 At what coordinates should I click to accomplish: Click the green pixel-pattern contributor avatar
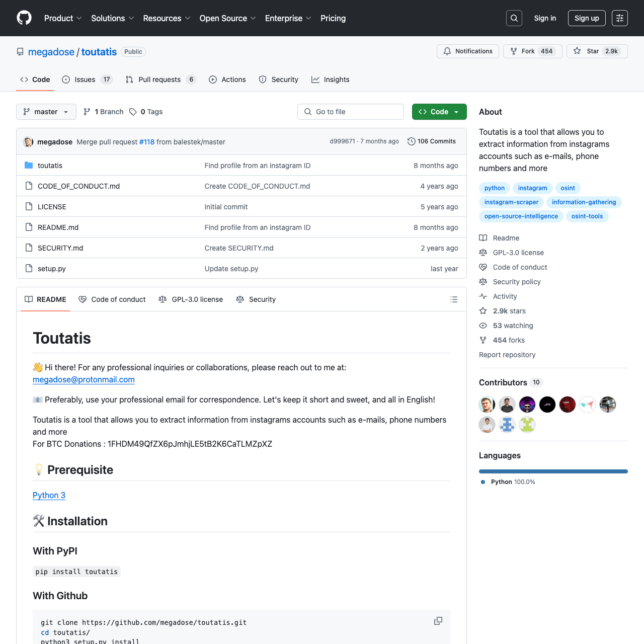click(x=527, y=425)
